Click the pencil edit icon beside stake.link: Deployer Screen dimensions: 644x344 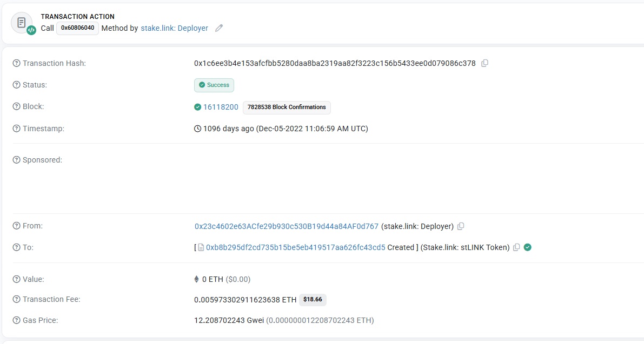(x=219, y=28)
